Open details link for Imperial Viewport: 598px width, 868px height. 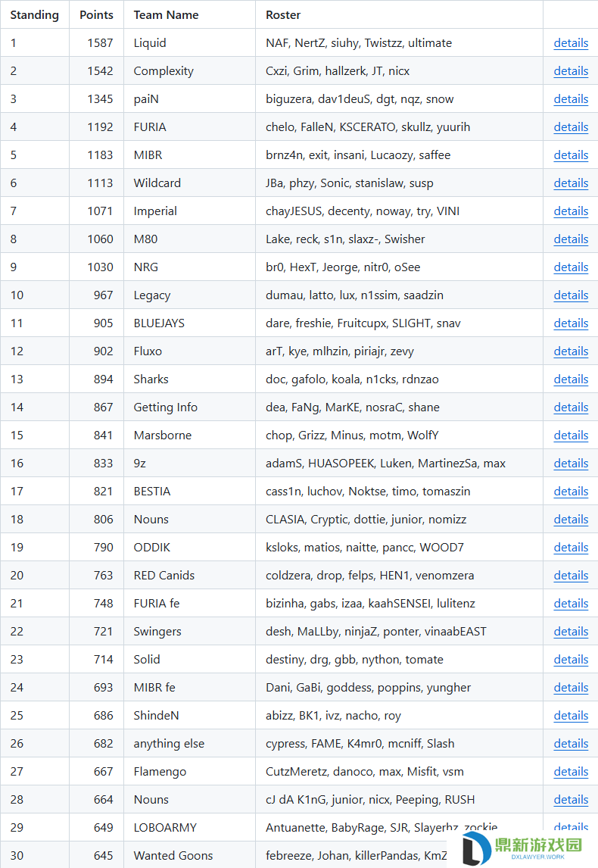pyautogui.click(x=571, y=211)
